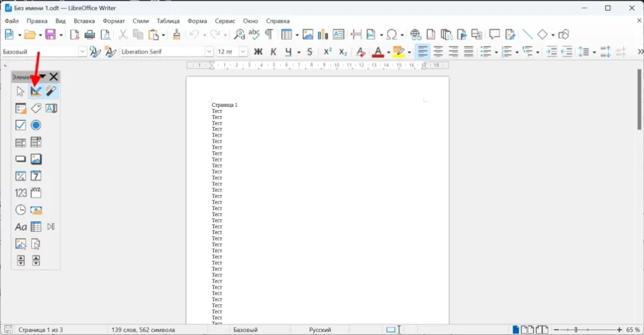Toggle bold (Ж) formatting
644x335 pixels.
[258, 52]
